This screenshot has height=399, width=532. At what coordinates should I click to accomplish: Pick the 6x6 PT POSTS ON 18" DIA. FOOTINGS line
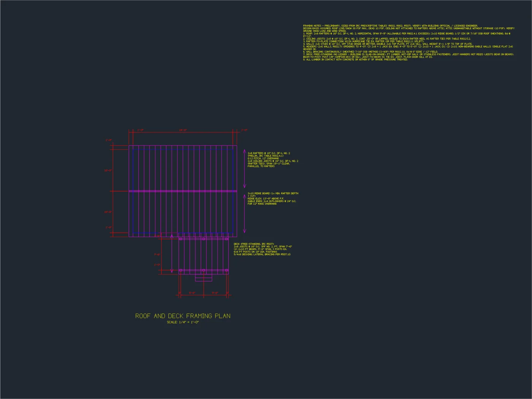click(x=255, y=252)
